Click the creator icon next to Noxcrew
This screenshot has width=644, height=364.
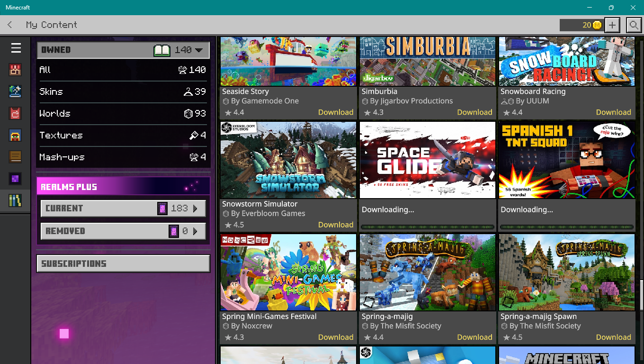pyautogui.click(x=226, y=326)
